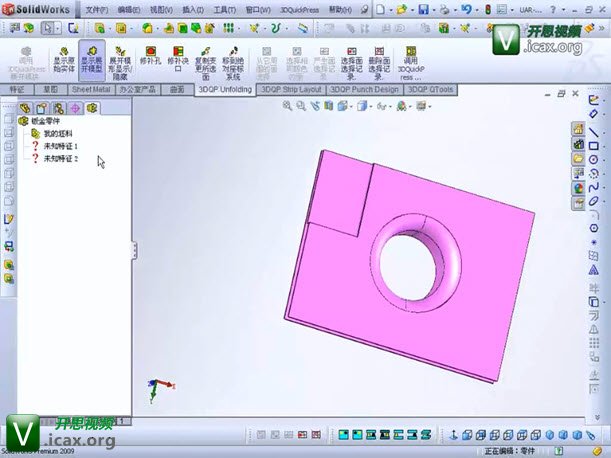611x458 pixels.
Task: Open the dropdown arrow next to Undo
Action: [476, 10]
